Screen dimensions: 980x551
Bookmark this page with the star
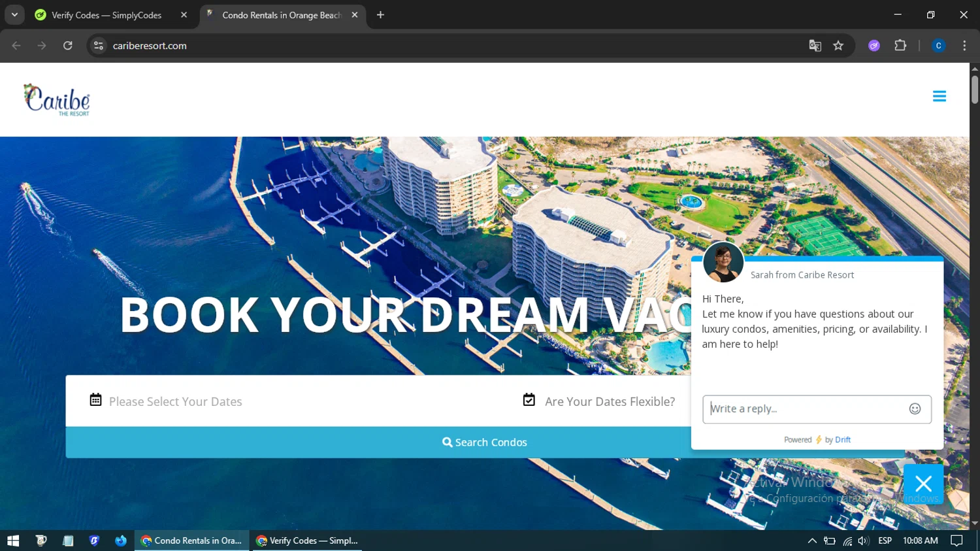[x=838, y=46]
